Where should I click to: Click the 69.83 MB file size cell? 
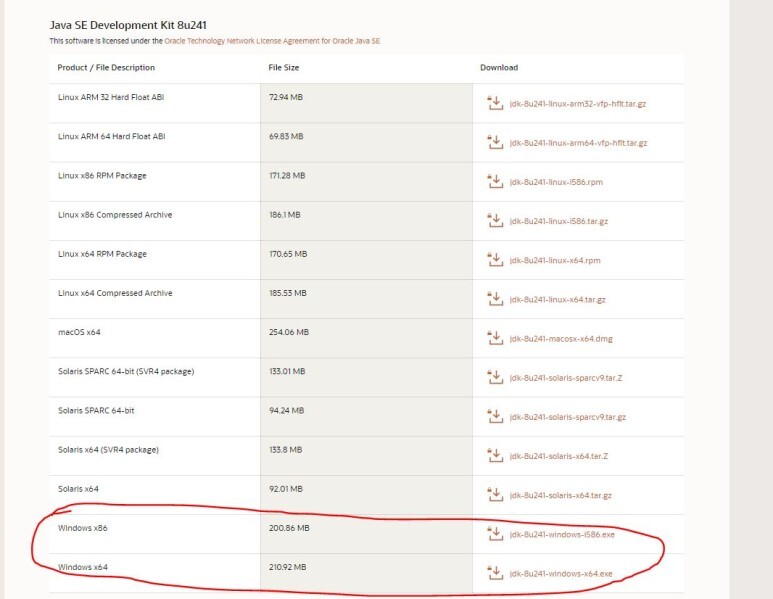coord(366,142)
